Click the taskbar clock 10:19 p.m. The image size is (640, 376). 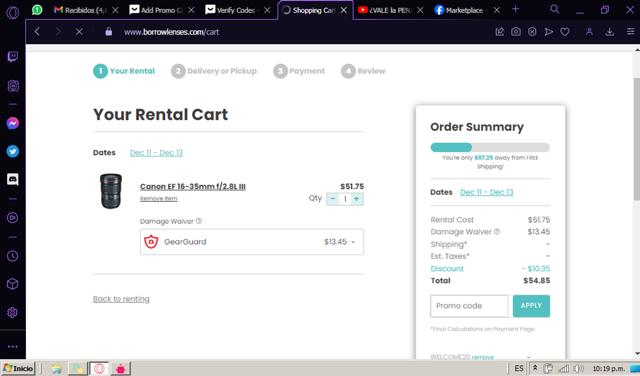[608, 368]
